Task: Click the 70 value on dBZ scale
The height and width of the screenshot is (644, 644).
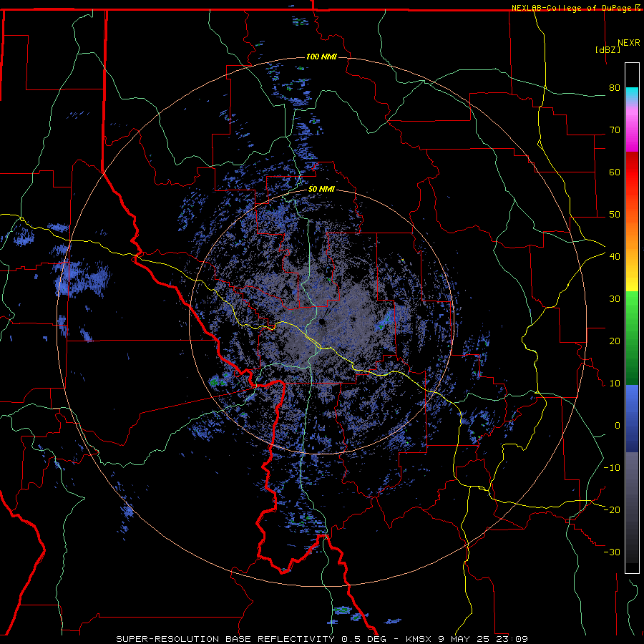Action: (615, 130)
